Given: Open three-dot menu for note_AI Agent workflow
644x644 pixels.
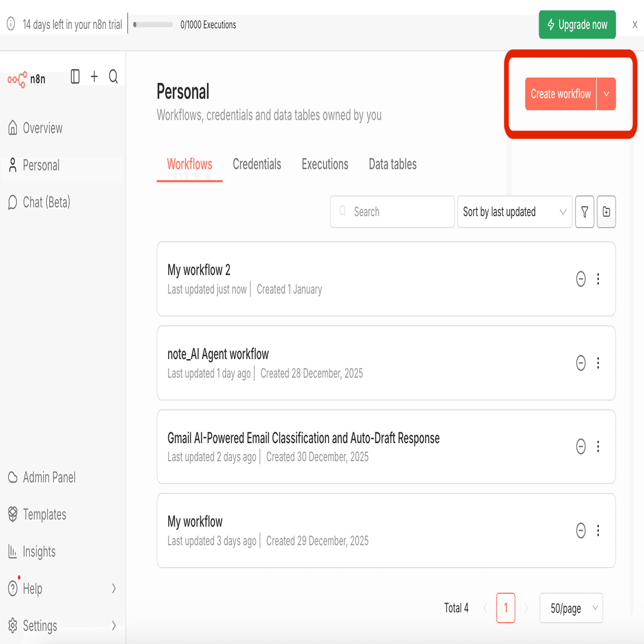Looking at the screenshot, I should [598, 363].
